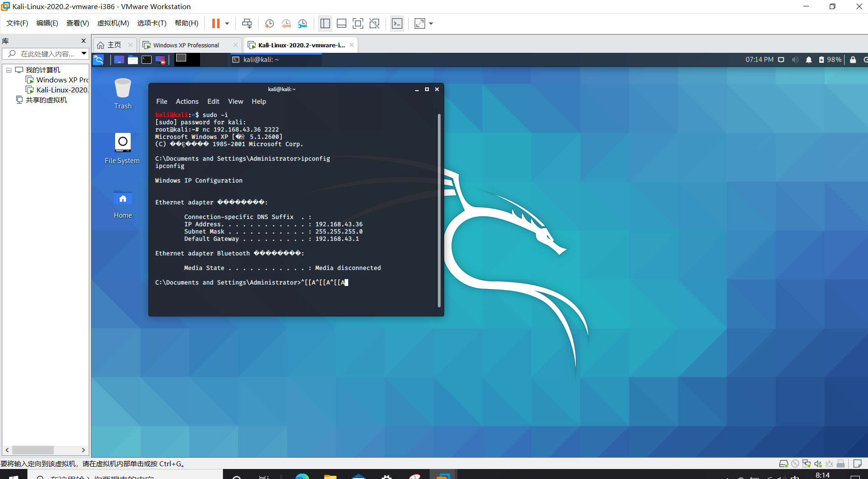Image resolution: width=868 pixels, height=479 pixels.
Task: Click the show desktop icon in Kali panel
Action: pyautogui.click(x=119, y=60)
